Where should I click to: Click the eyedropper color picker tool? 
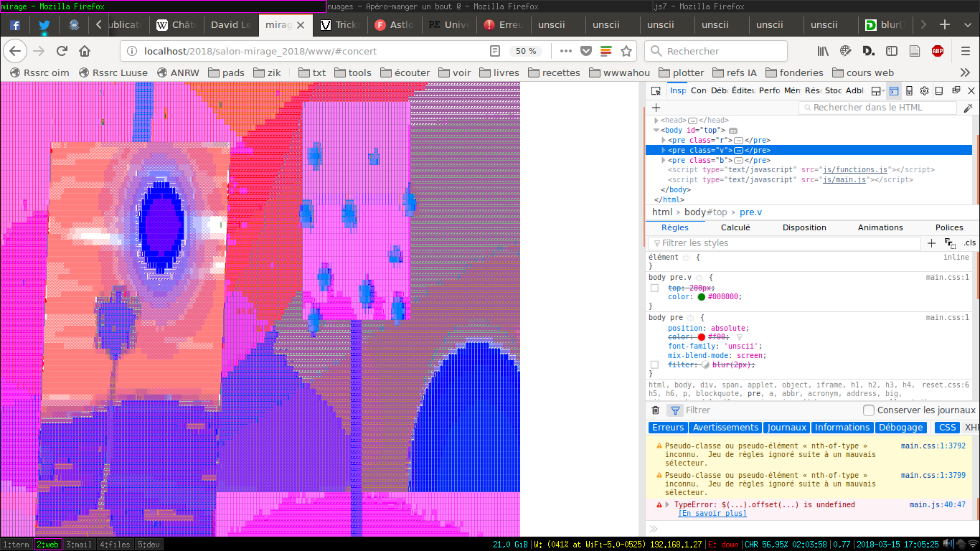tap(968, 108)
